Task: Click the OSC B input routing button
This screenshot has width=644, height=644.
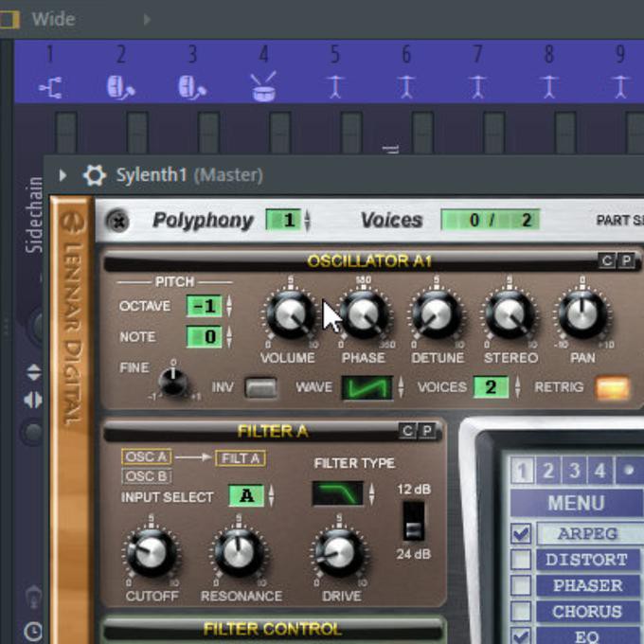Action: [146, 476]
